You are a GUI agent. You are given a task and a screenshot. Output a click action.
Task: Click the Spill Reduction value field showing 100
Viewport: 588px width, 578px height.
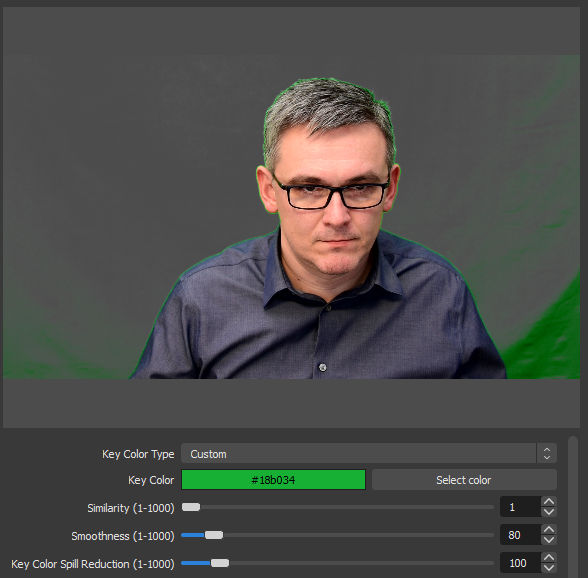point(520,563)
